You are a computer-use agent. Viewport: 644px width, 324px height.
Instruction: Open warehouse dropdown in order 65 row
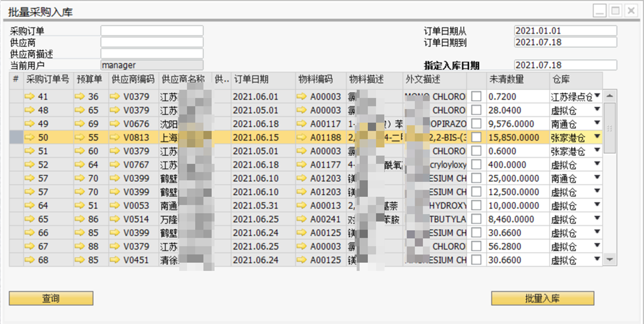click(x=597, y=218)
